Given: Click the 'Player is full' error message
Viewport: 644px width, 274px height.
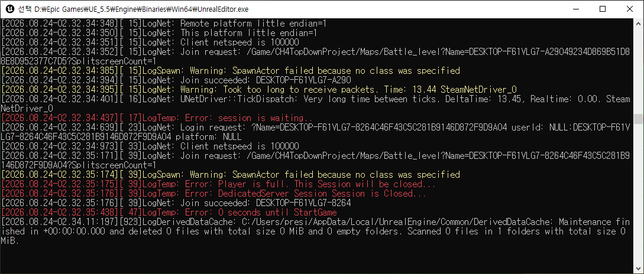Looking at the screenshot, I should click(218, 184).
